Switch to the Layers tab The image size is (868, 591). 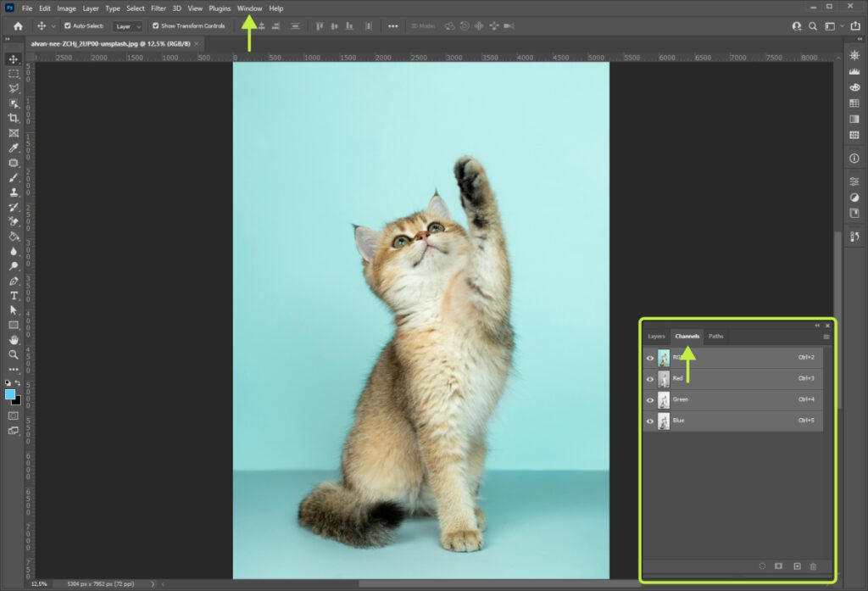(656, 337)
